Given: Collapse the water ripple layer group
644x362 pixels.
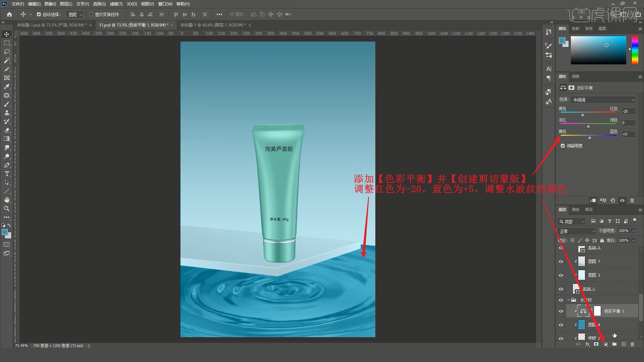Looking at the screenshot, I should pos(569,300).
